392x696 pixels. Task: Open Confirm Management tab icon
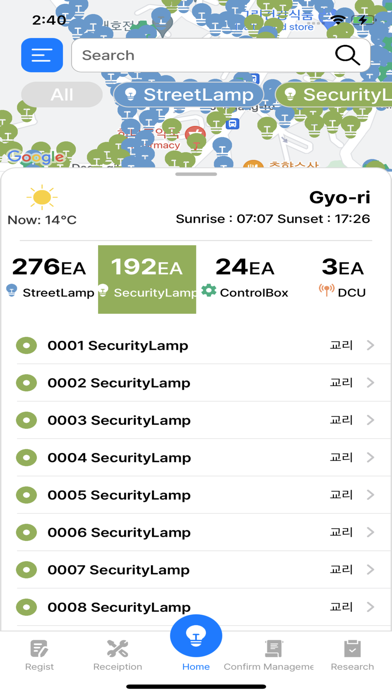[274, 649]
